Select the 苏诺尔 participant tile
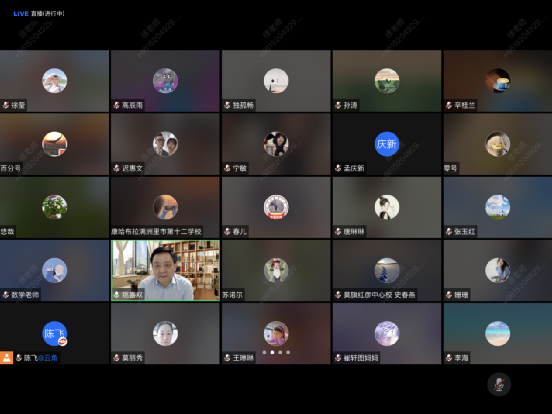 [276, 270]
